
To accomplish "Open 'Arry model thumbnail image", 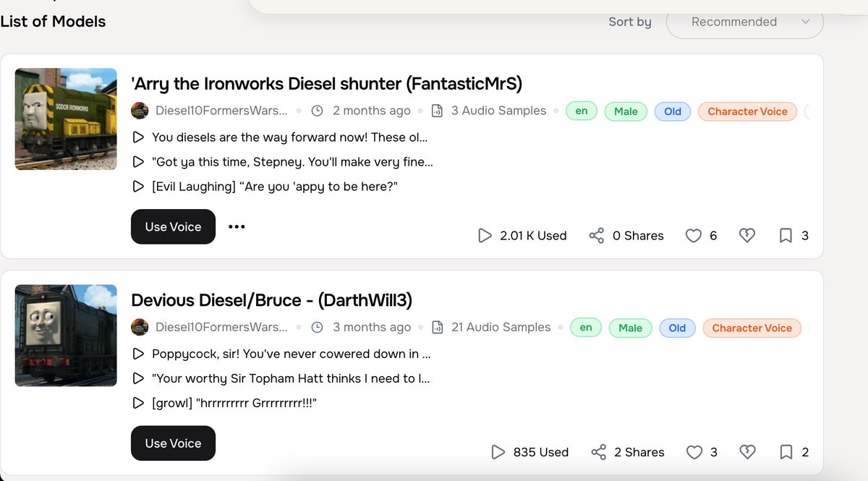I will pos(66,119).
